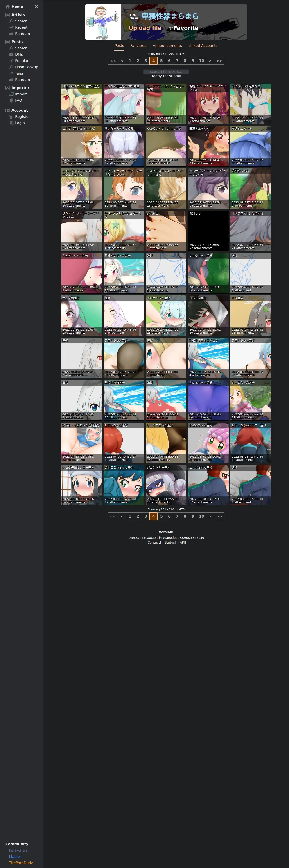This screenshot has width=289, height=868.
Task: Open the Hash Lookup sidebar link
Action: pos(27,67)
